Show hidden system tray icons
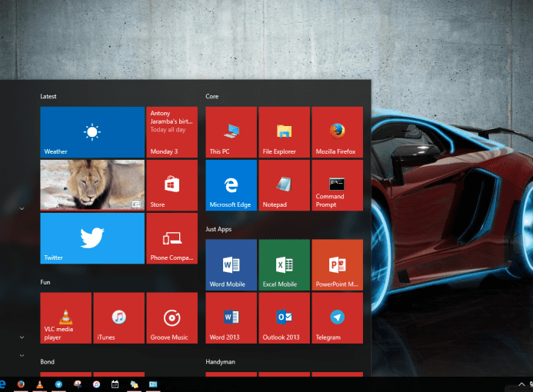533x392 pixels. coord(521,384)
